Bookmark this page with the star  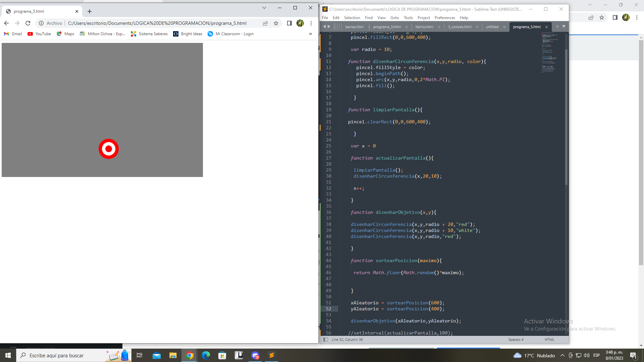(276, 23)
